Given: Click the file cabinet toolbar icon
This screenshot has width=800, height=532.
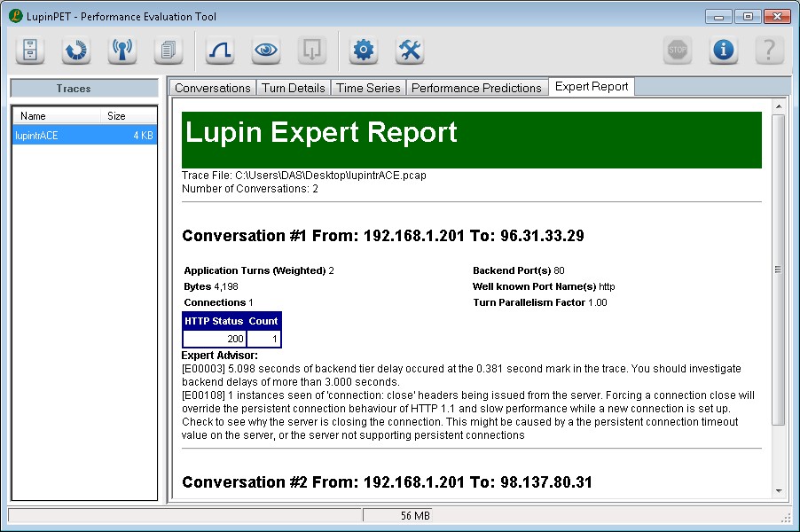Looking at the screenshot, I should (x=30, y=50).
